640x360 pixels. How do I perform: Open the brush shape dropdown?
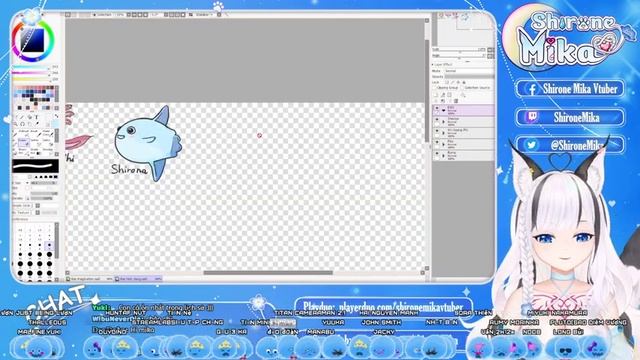(x=22, y=206)
